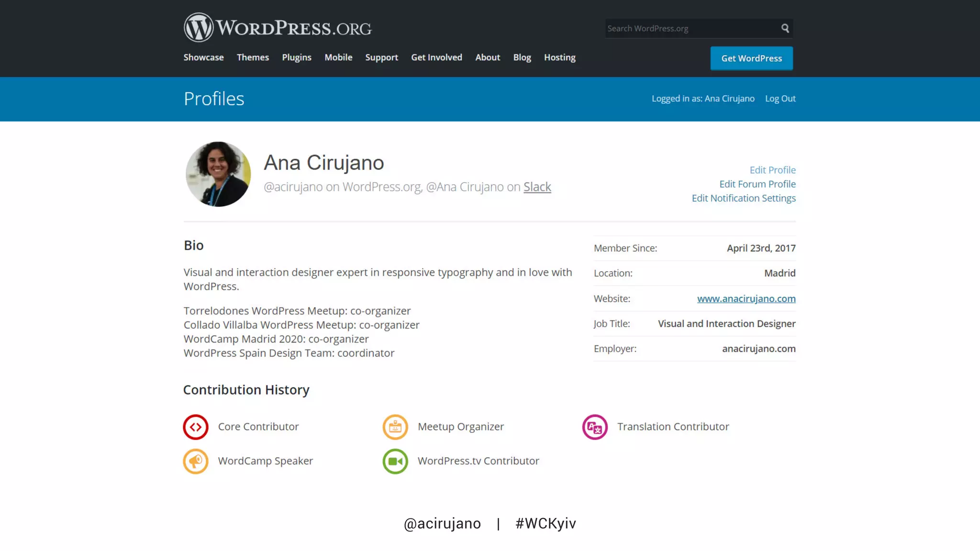The width and height of the screenshot is (980, 551).
Task: Click the WordPress.tv Contributor camera icon
Action: point(395,461)
